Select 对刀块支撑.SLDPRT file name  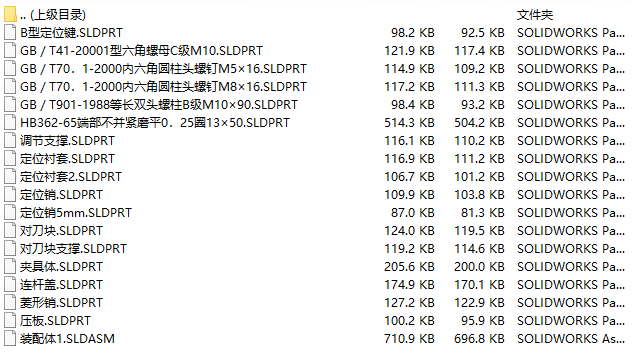[x=73, y=249]
